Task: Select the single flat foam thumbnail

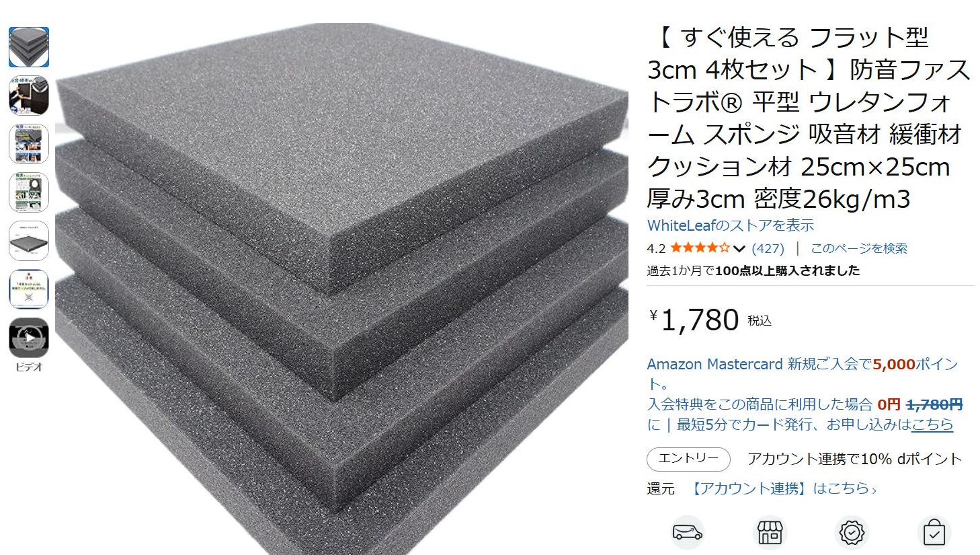Action: 29,241
